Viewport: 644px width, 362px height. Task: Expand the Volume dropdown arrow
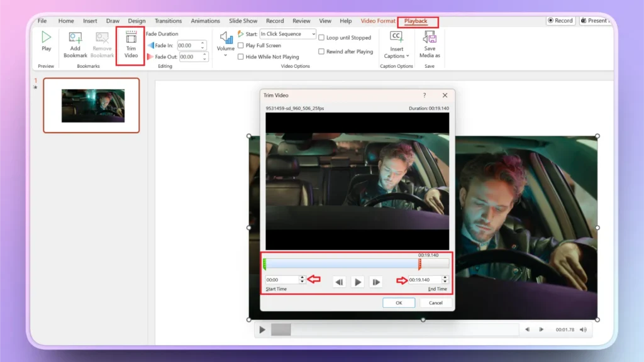pos(226,55)
